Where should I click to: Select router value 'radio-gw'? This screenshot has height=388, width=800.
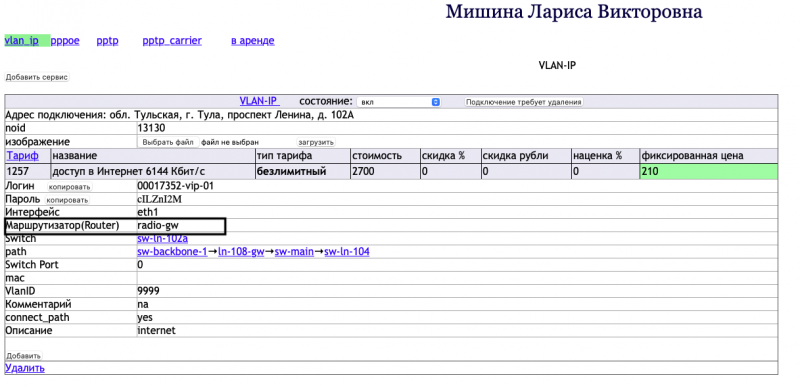(158, 225)
